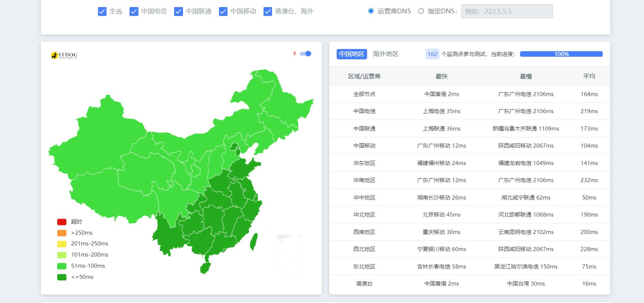
Task: Select the 中国联通 row label in the table
Action: tap(364, 129)
